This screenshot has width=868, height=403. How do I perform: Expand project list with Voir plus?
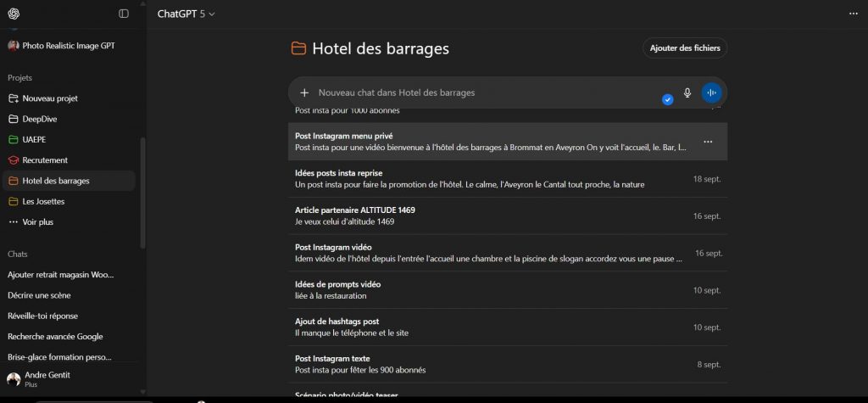tap(37, 221)
